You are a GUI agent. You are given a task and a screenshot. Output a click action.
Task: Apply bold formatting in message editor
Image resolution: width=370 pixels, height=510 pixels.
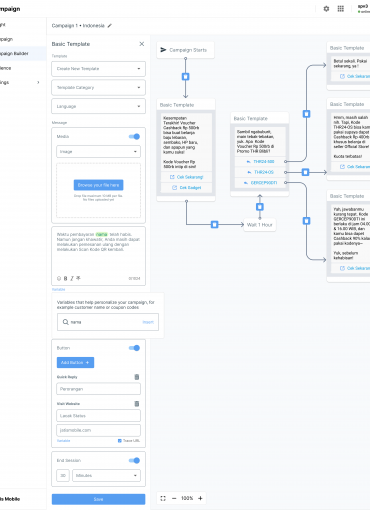65,278
